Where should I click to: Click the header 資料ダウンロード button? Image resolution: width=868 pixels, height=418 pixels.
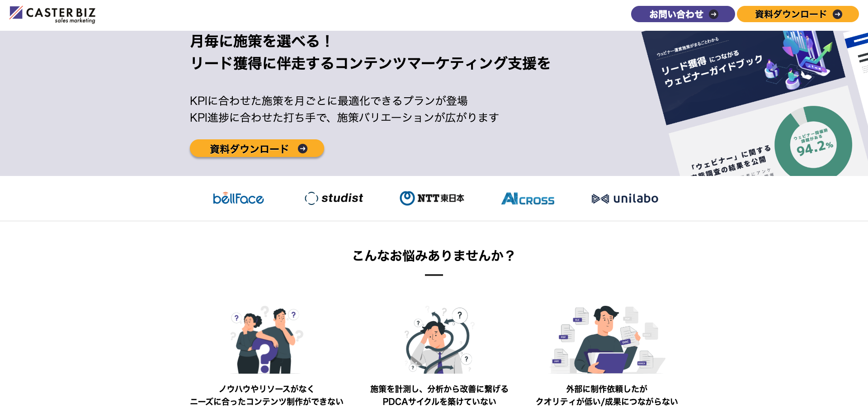[x=797, y=14]
